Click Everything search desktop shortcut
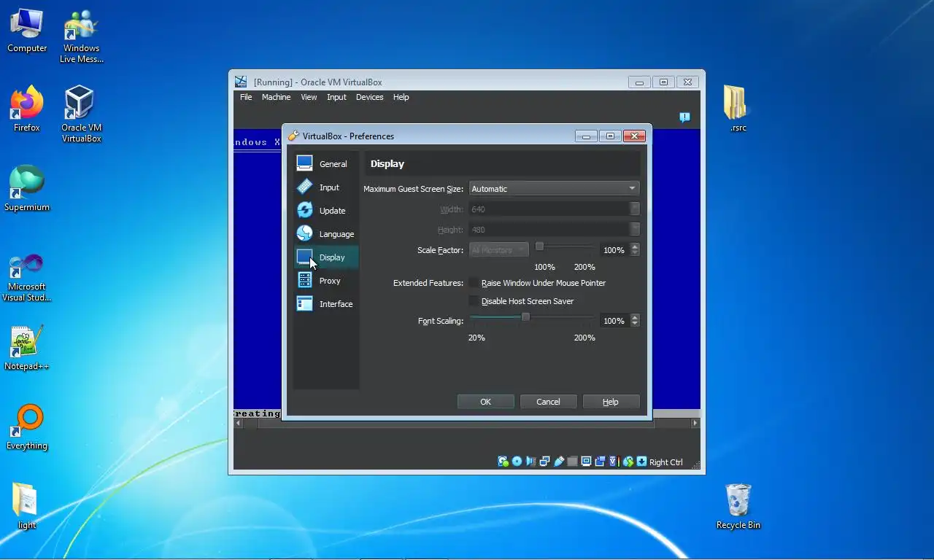The height and width of the screenshot is (560, 934). [x=27, y=427]
